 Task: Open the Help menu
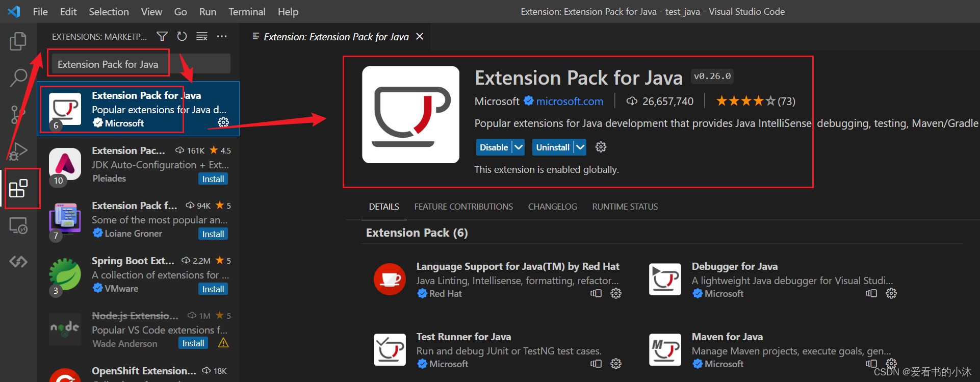click(x=288, y=12)
